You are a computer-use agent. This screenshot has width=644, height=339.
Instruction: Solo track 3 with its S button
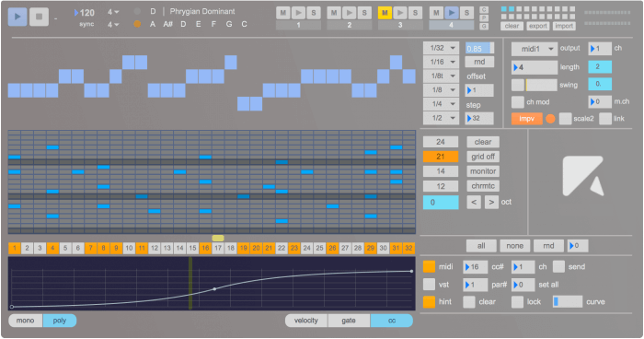[415, 13]
